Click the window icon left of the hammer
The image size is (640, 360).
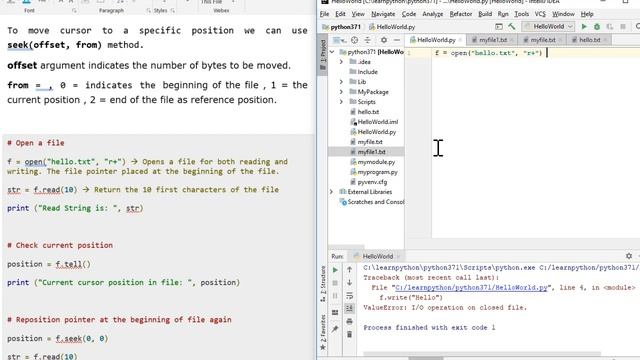(x=499, y=27)
